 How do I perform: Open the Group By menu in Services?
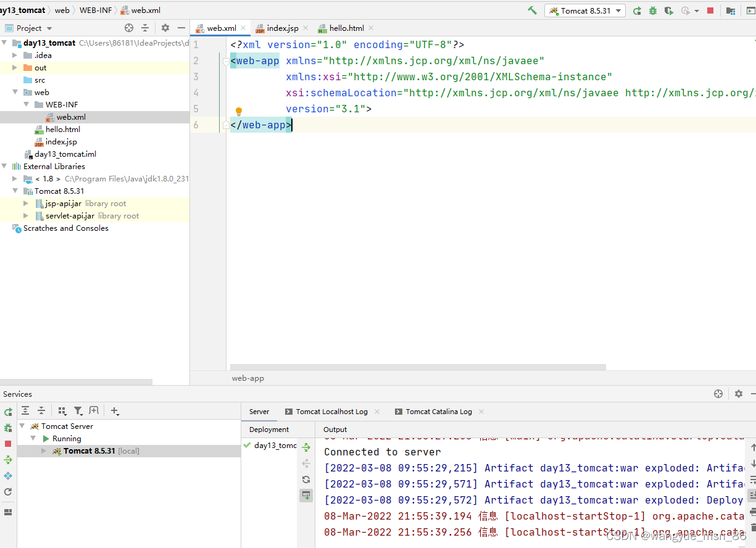[62, 410]
